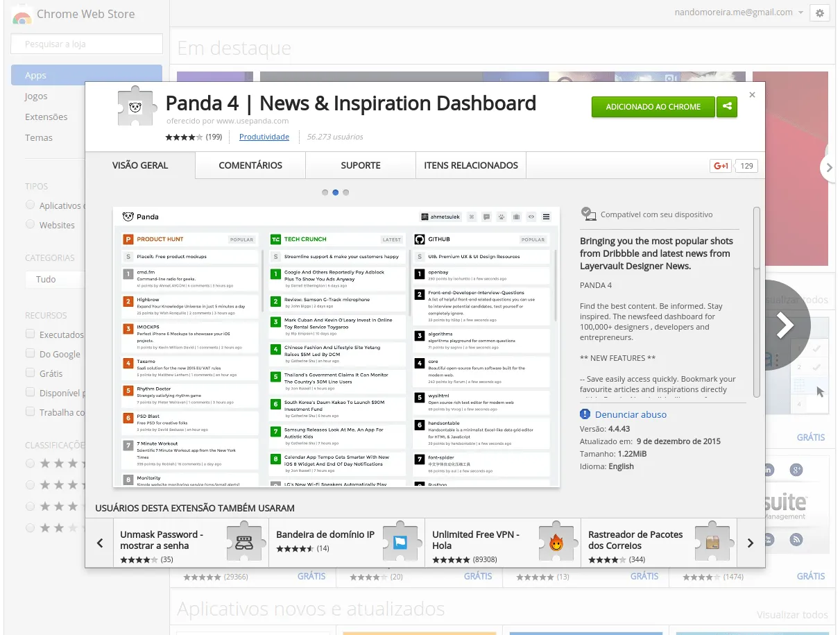
Task: Select Temas in the store sidebar
Action: 39,137
